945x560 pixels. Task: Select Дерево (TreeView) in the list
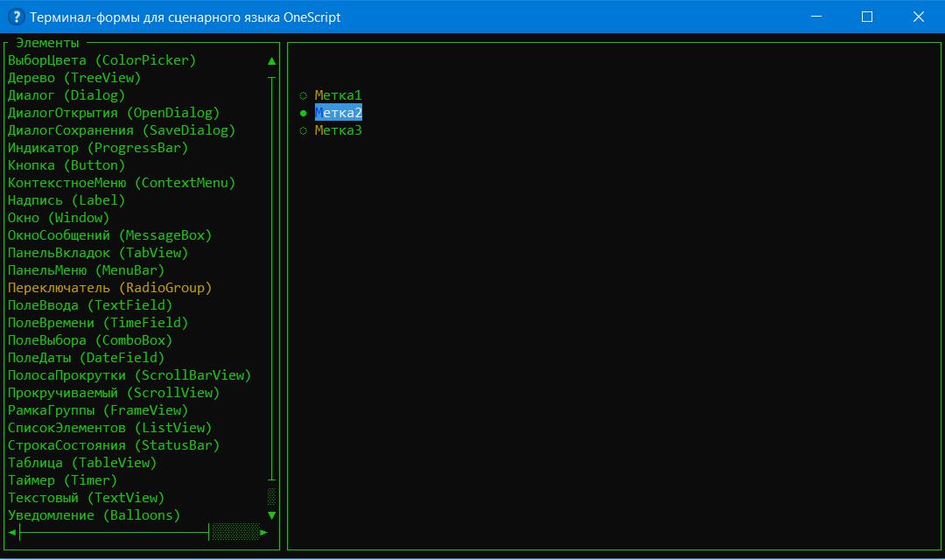[74, 78]
